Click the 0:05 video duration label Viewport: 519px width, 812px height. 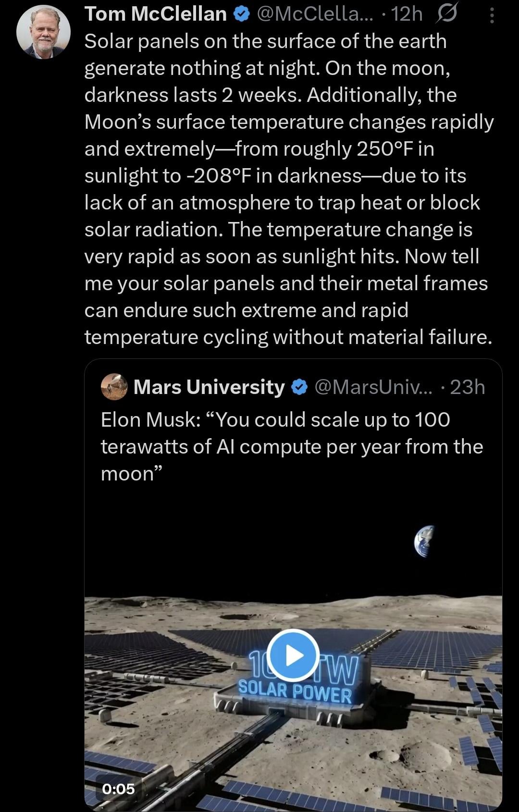click(118, 788)
